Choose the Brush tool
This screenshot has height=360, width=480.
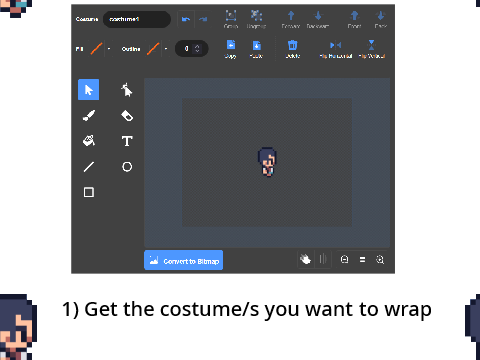pyautogui.click(x=89, y=115)
